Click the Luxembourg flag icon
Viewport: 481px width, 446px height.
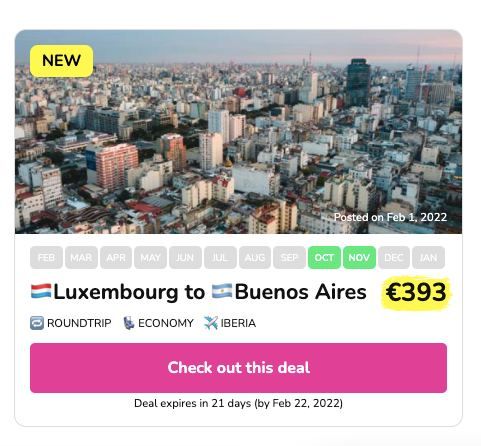[41, 291]
